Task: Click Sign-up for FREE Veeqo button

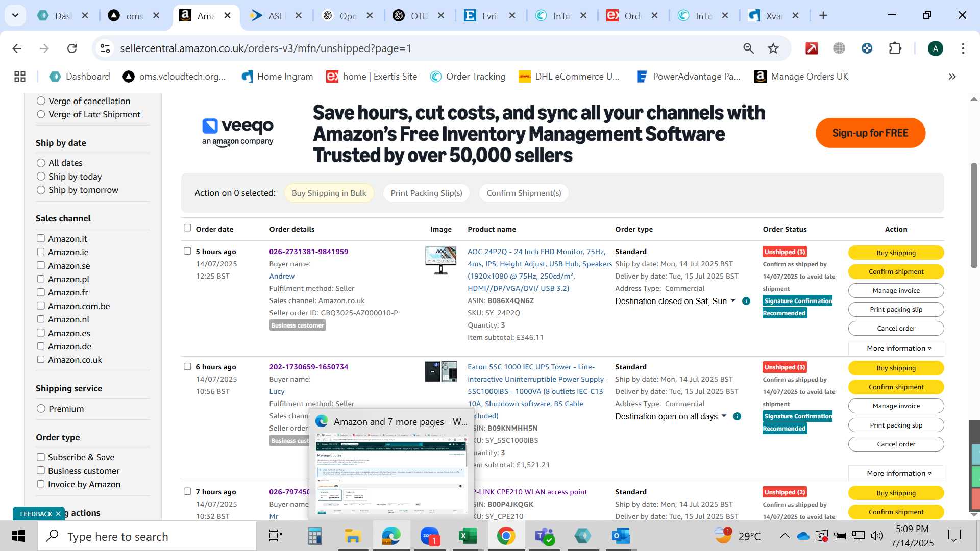Action: coord(870,133)
